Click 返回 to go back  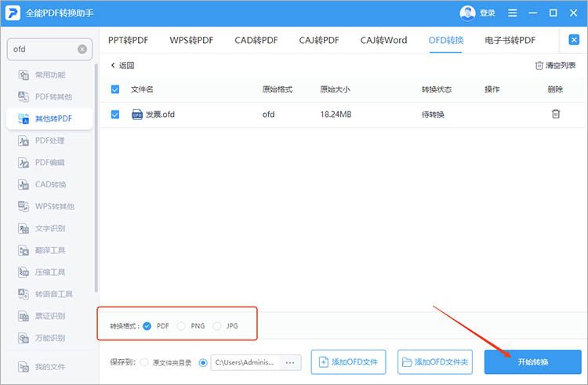tap(122, 66)
